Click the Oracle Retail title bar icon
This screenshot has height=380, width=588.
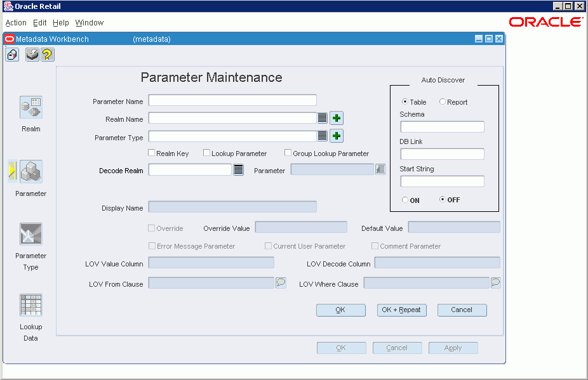(x=8, y=6)
